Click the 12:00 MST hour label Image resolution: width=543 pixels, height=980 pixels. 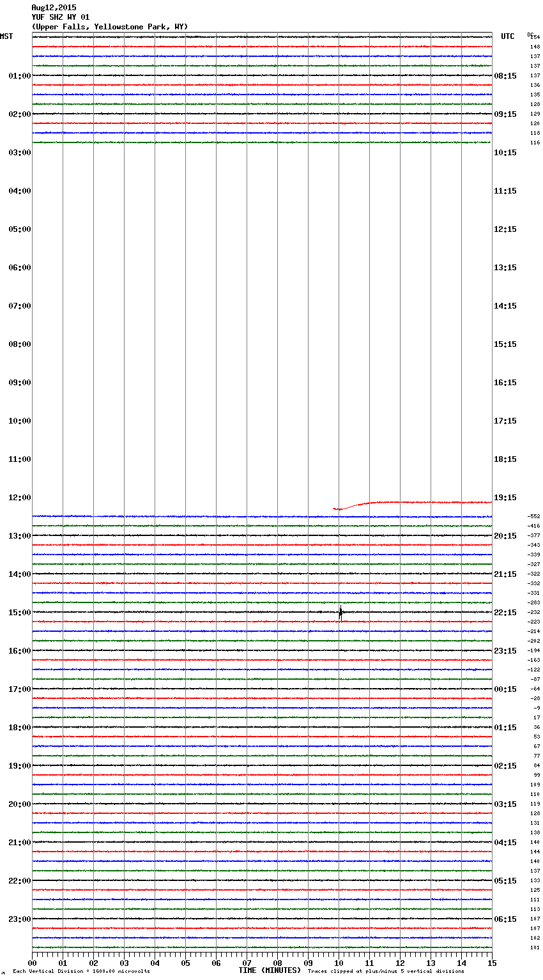pyautogui.click(x=19, y=498)
